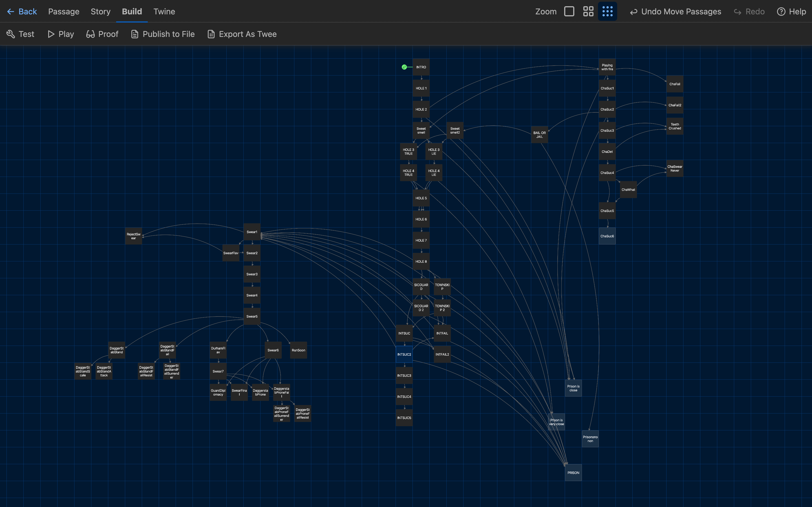Go Back to the library
The height and width of the screenshot is (507, 812).
[x=22, y=11]
